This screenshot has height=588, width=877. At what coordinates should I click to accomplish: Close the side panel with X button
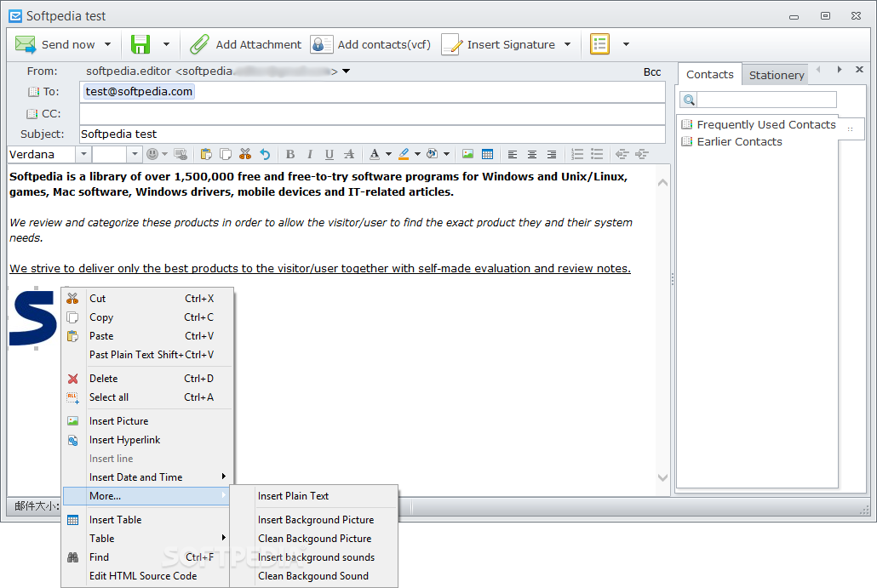click(x=860, y=69)
